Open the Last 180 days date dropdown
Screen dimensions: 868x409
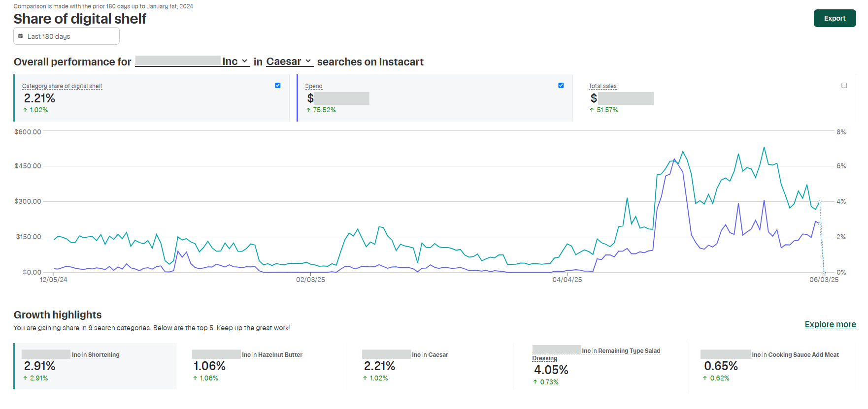pos(66,36)
